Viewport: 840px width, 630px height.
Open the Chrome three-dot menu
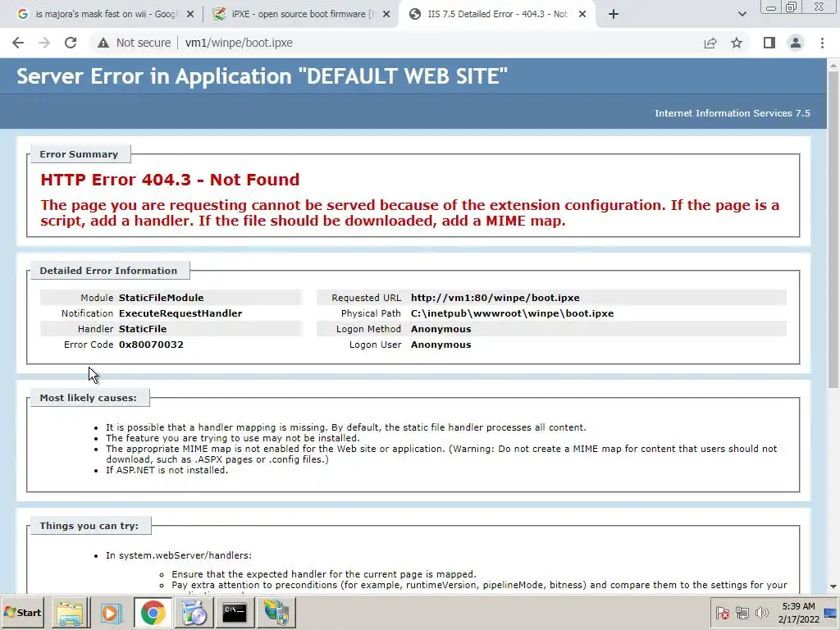(x=822, y=43)
